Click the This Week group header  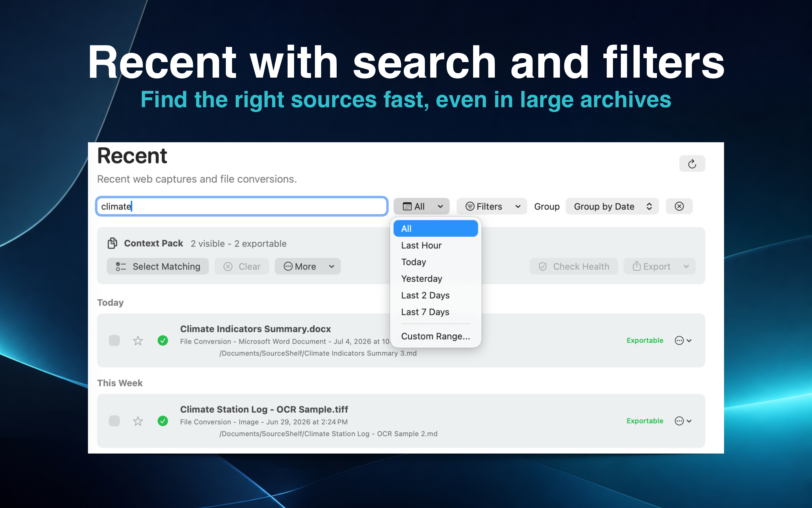click(120, 383)
